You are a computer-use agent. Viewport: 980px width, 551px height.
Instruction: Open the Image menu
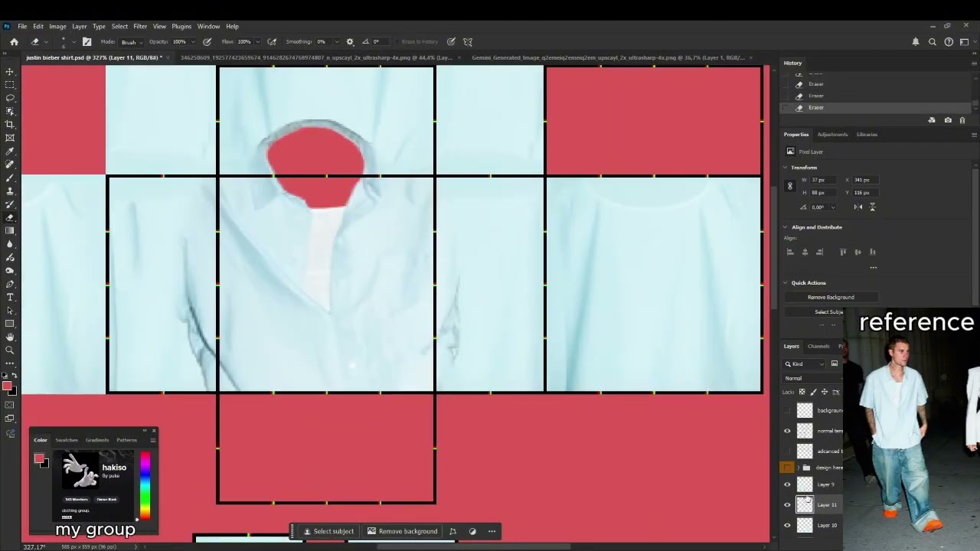click(57, 26)
